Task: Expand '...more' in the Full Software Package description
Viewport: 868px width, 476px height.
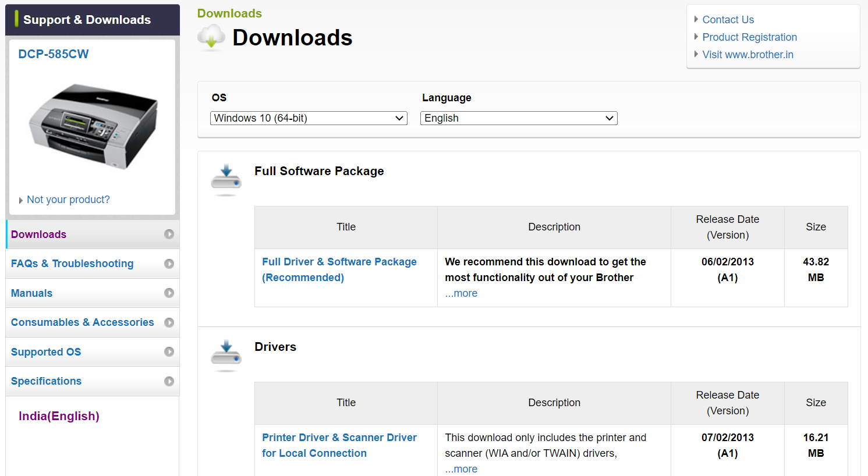Action: click(461, 293)
